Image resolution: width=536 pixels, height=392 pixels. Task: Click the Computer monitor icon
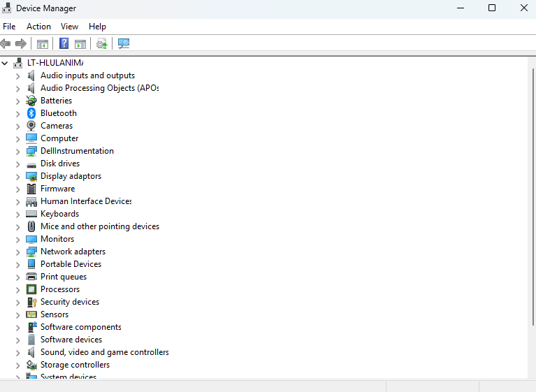[x=31, y=138]
